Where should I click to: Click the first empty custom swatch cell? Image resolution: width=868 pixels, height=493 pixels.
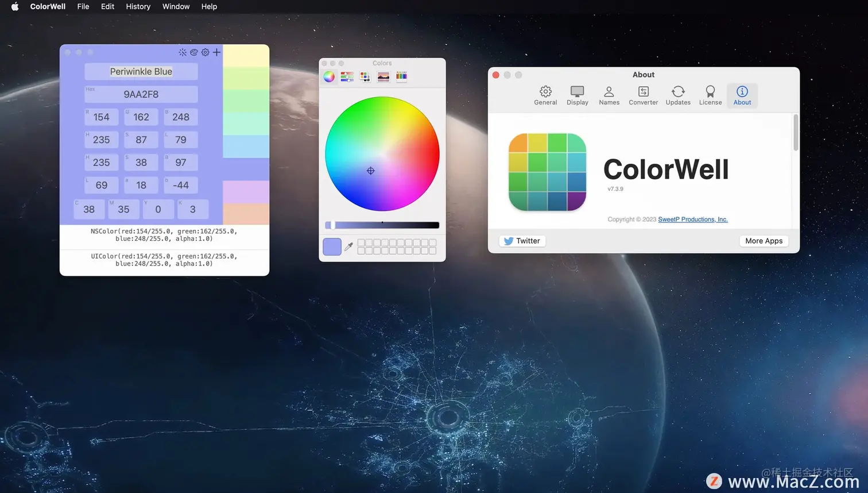point(361,243)
